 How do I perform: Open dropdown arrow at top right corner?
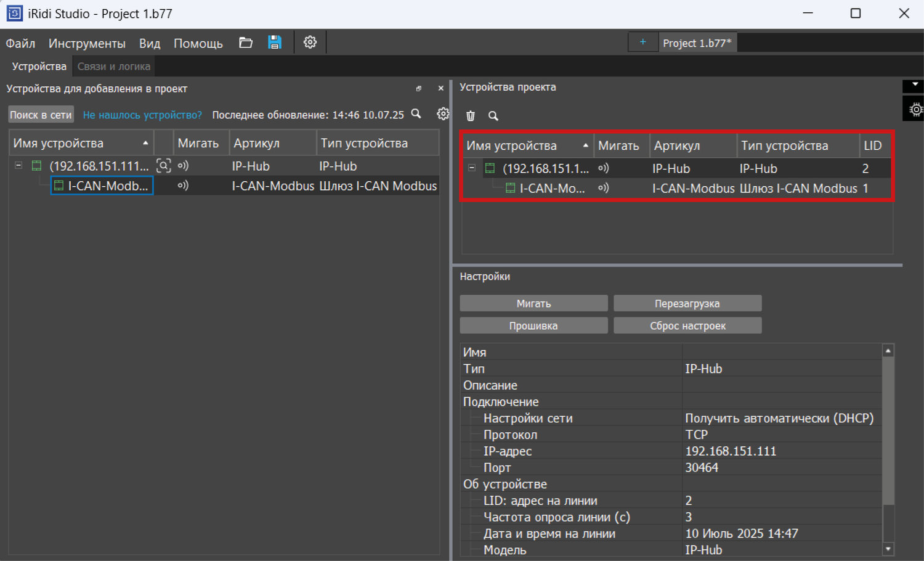click(x=915, y=85)
